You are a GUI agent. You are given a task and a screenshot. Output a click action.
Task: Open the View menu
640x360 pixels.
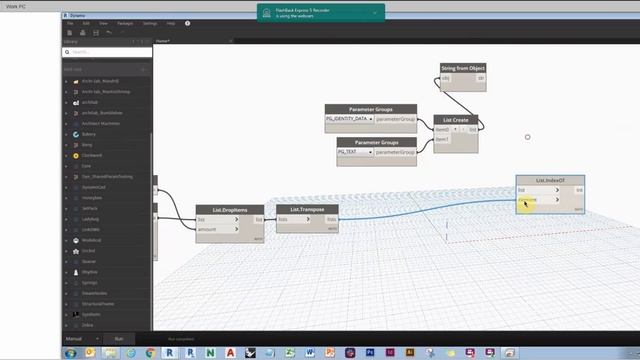coord(104,24)
